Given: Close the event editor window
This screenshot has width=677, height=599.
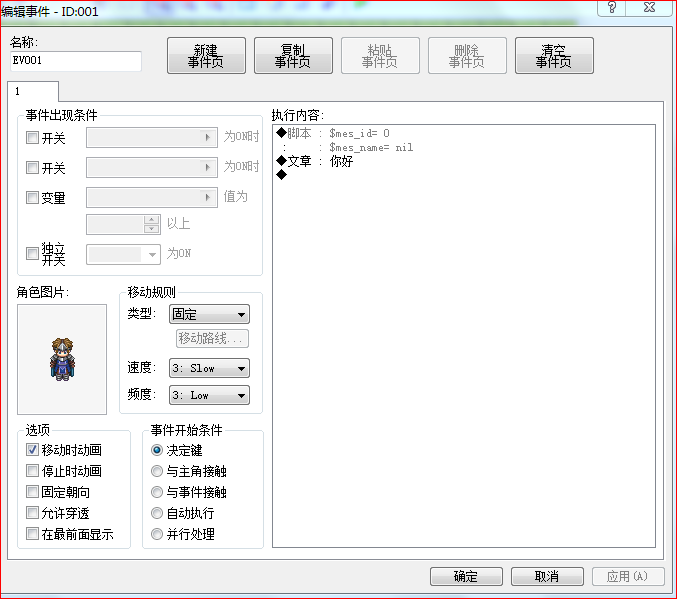Looking at the screenshot, I should click(649, 7).
